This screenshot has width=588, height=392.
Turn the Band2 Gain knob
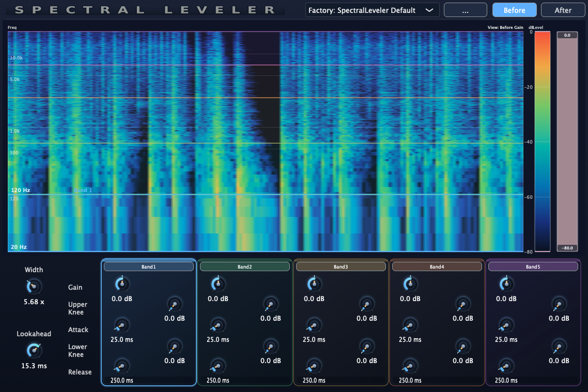(218, 284)
